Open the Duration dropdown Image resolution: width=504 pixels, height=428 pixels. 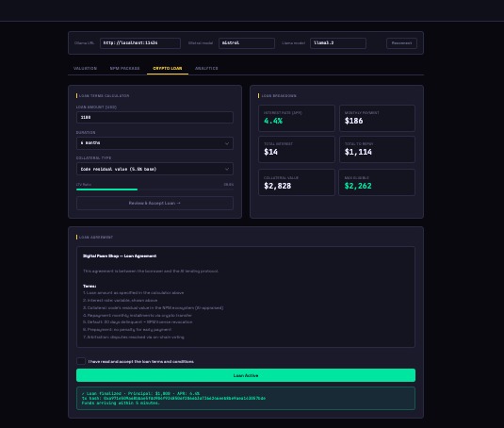point(154,143)
